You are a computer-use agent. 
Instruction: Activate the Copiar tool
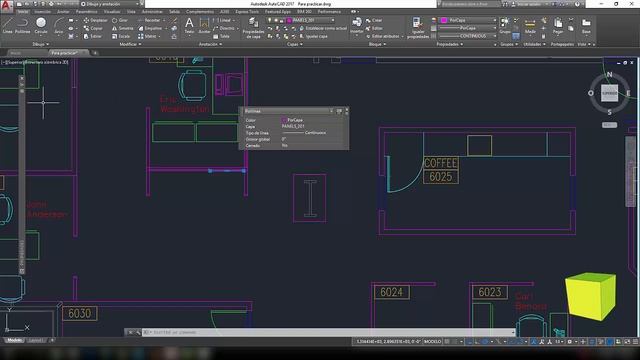point(93,28)
